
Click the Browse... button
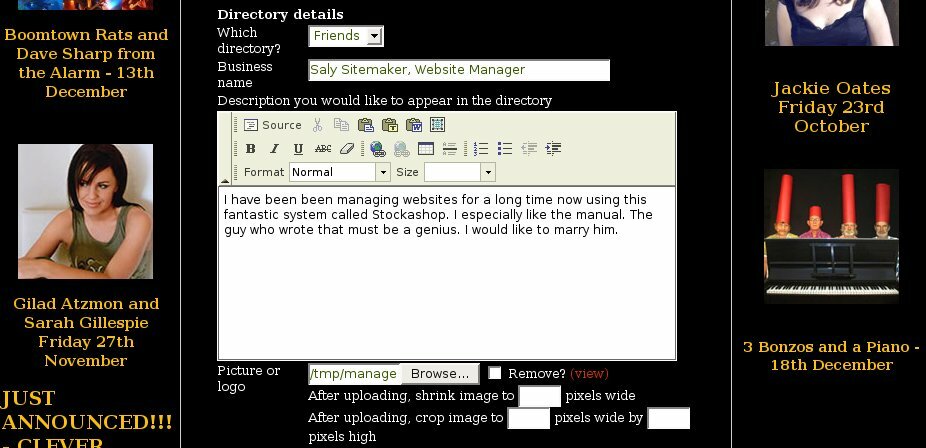[440, 374]
